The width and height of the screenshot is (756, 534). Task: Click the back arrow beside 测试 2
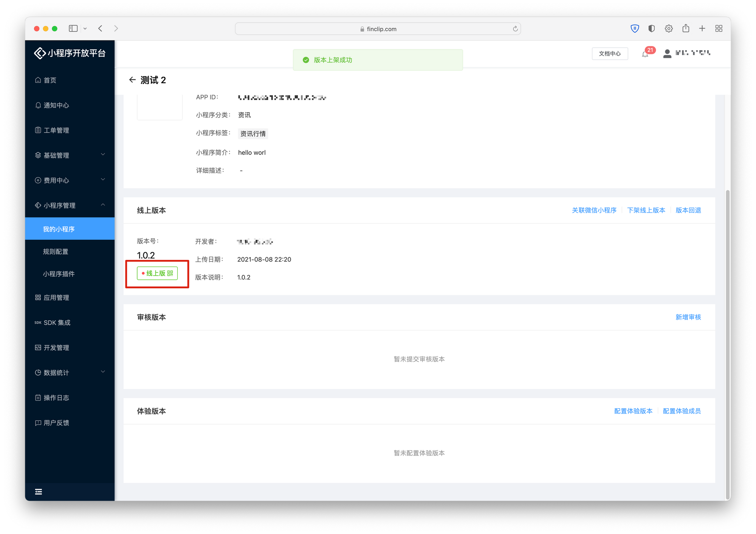tap(132, 80)
